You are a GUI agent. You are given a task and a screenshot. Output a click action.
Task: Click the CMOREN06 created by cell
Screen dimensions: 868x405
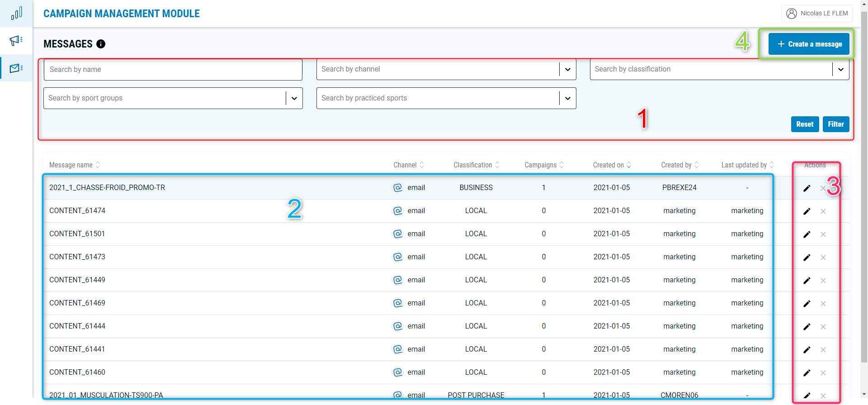(679, 395)
